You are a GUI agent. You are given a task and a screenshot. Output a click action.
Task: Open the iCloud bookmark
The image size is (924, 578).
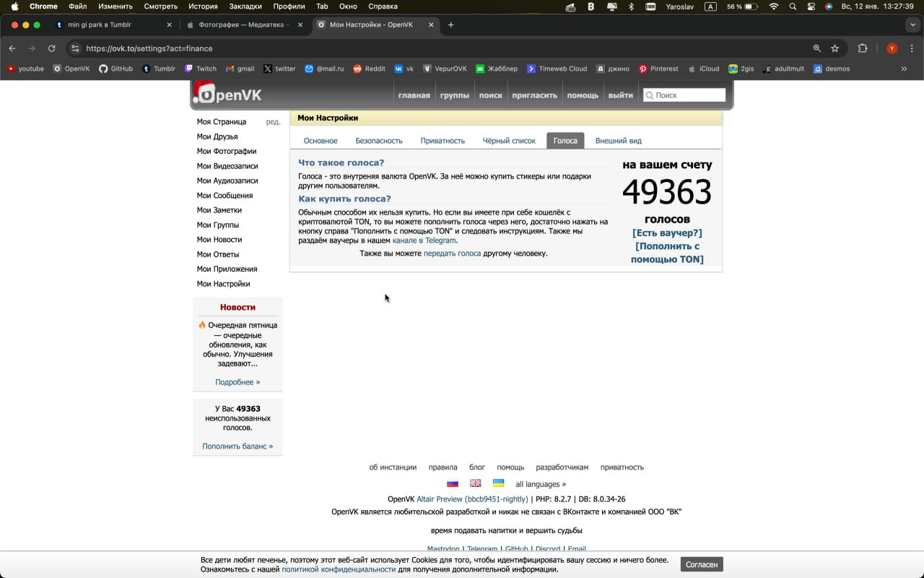(703, 69)
